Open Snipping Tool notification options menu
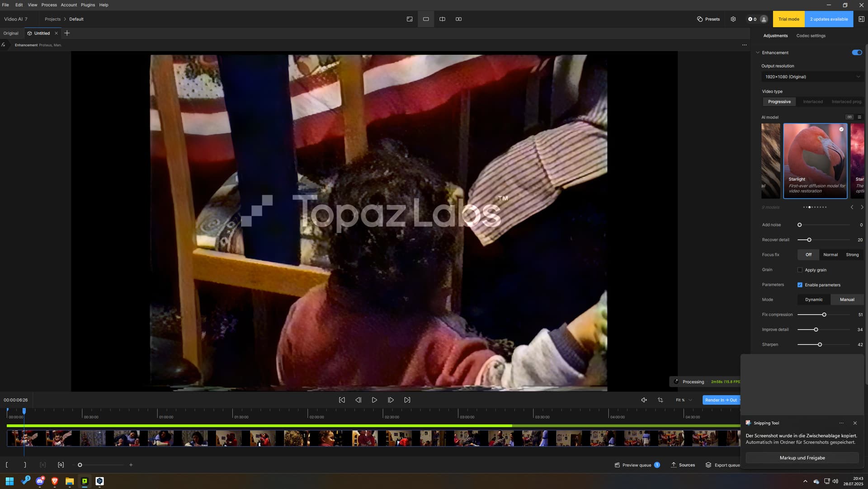 pyautogui.click(x=841, y=423)
